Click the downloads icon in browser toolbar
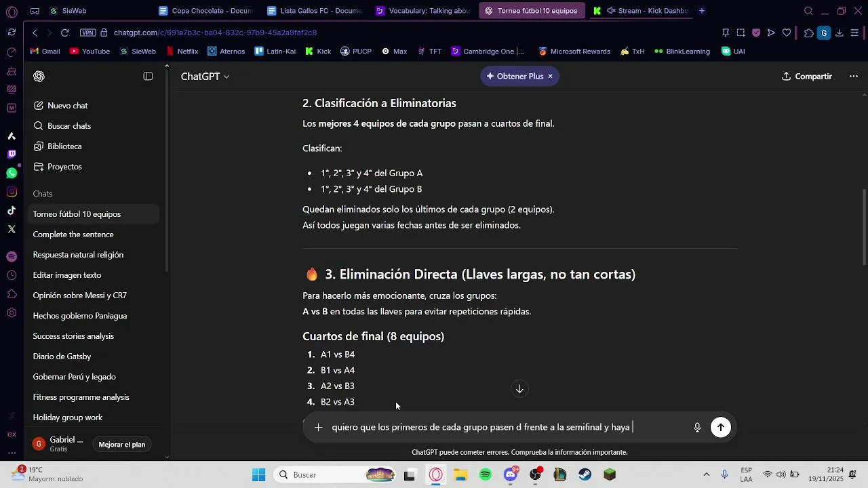Screen dimensions: 868x488 [x=840, y=33]
